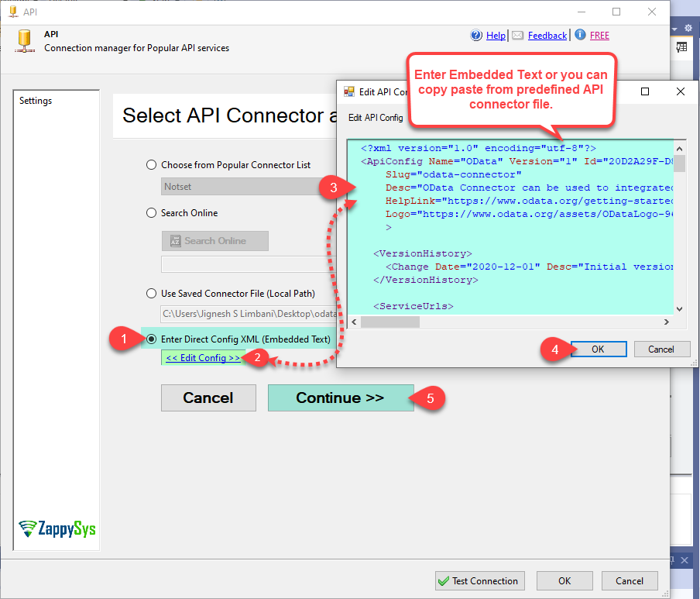Click the Feedback envelope icon
This screenshot has width=700, height=599.
coord(517,36)
